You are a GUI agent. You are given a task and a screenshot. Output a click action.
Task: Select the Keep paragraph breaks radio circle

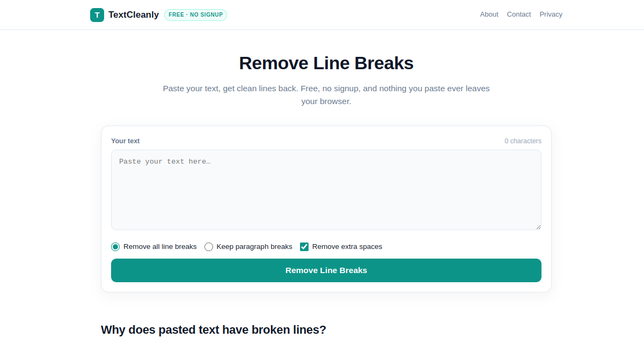click(x=209, y=247)
